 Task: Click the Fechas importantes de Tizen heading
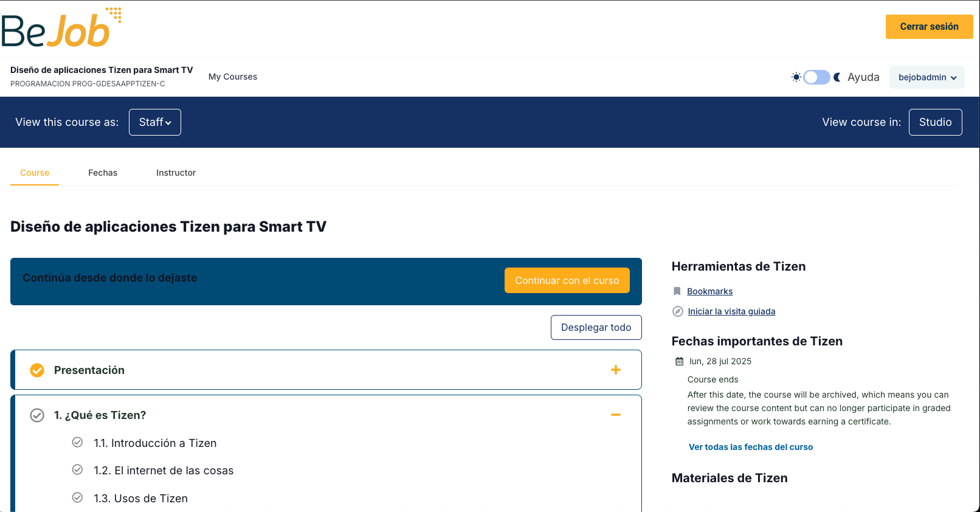757,341
